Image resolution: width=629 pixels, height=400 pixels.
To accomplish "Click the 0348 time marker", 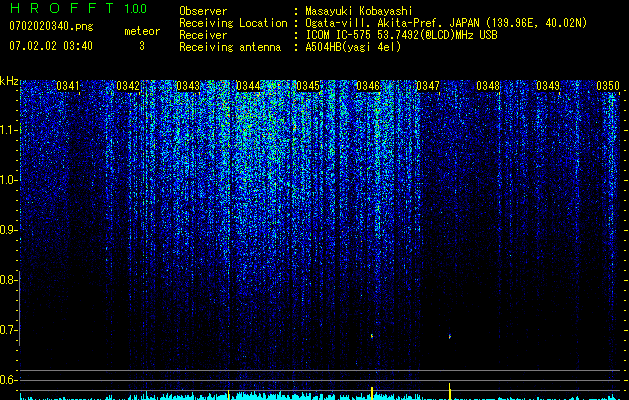I will pyautogui.click(x=488, y=86).
